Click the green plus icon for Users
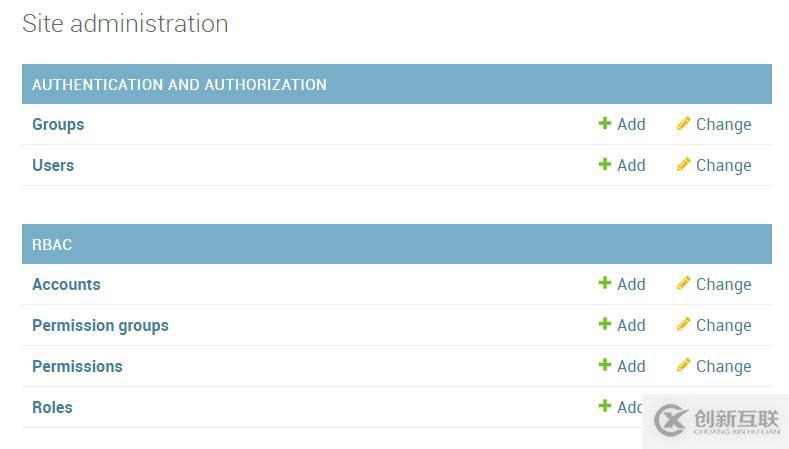This screenshot has height=449, width=789. click(605, 165)
